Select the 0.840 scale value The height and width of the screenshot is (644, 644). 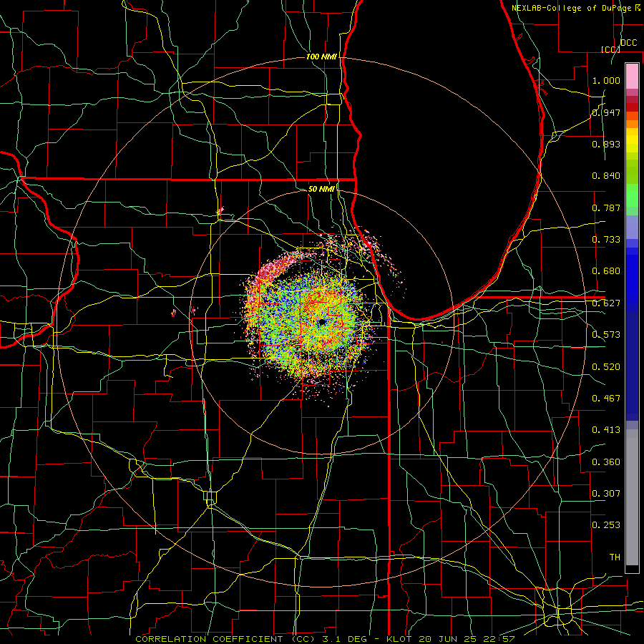point(606,176)
